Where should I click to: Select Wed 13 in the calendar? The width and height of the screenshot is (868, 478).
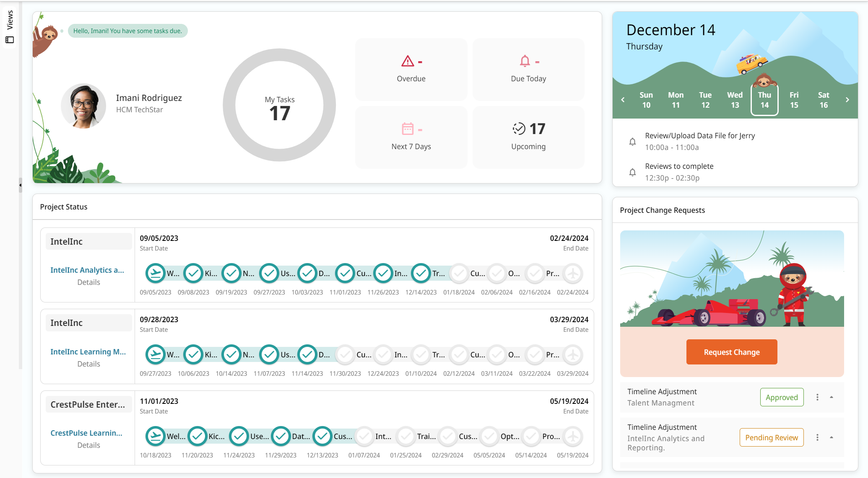tap(735, 100)
